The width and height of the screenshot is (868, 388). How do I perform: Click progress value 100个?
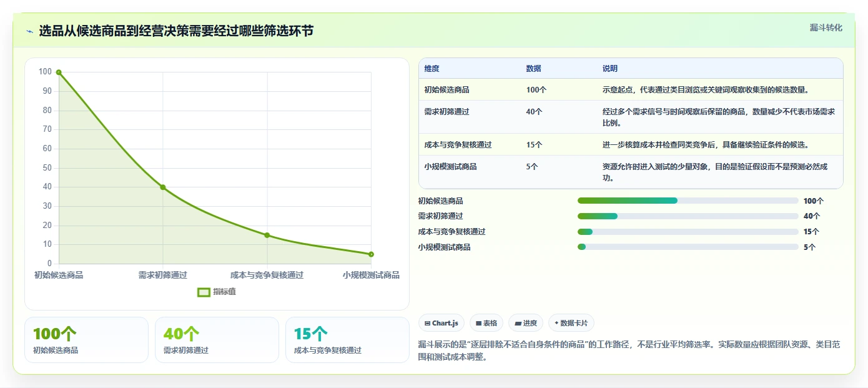814,201
